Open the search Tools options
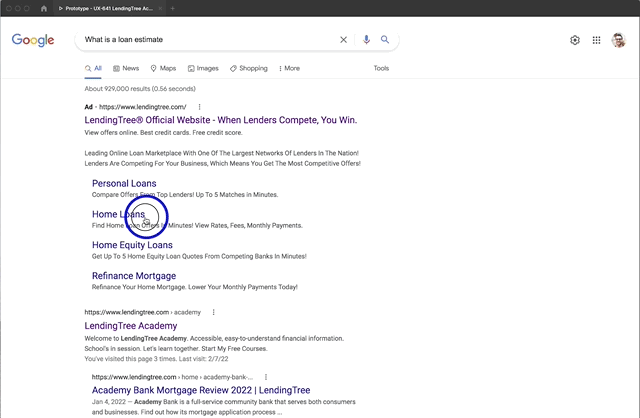The image size is (640, 418). coord(381,69)
